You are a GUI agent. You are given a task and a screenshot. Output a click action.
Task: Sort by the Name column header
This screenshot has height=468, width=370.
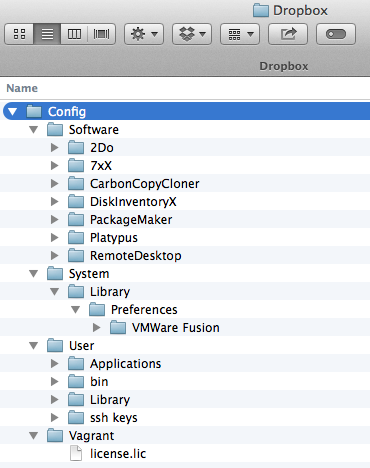click(x=22, y=88)
